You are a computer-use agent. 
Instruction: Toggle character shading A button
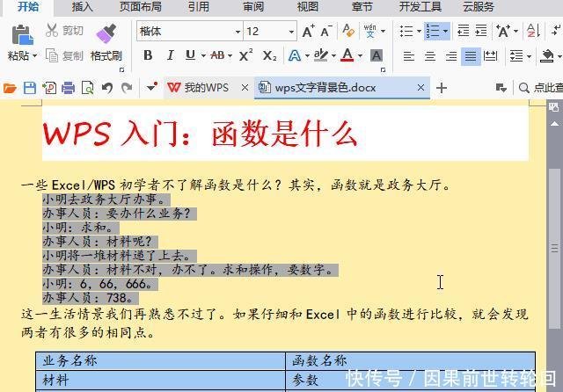[x=377, y=55]
